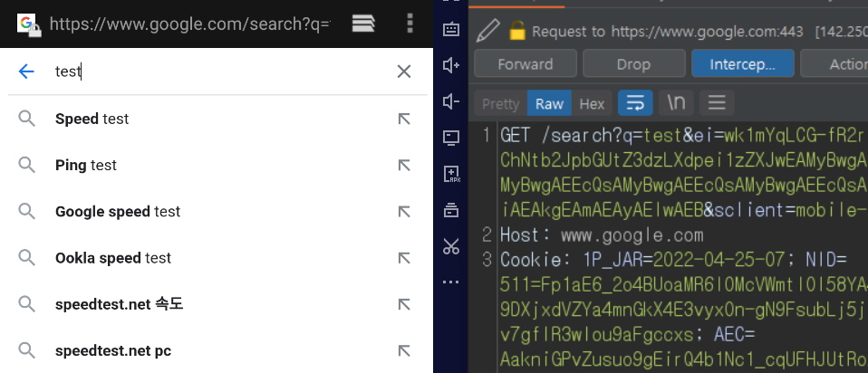This screenshot has width=868, height=373.
Task: Click magnifier icon beside Ping test
Action: point(26,165)
